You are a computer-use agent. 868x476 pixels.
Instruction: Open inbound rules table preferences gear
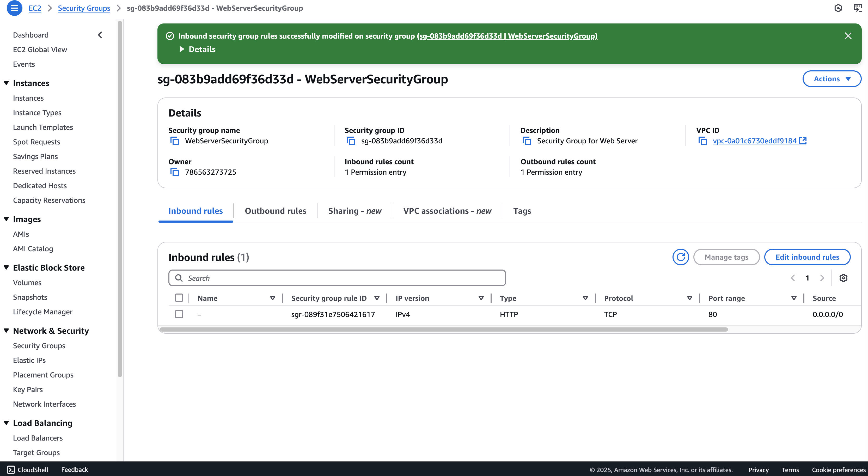tap(843, 278)
